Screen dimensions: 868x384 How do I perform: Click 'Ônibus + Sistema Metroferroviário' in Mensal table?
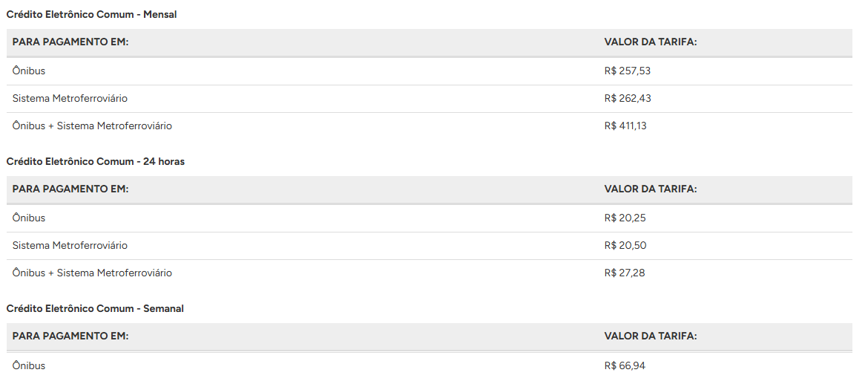pos(92,126)
